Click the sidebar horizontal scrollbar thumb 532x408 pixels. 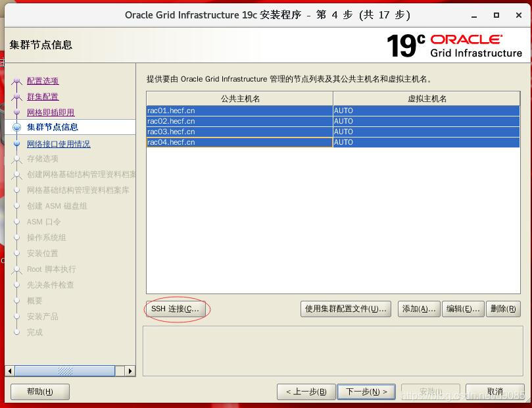(65, 371)
